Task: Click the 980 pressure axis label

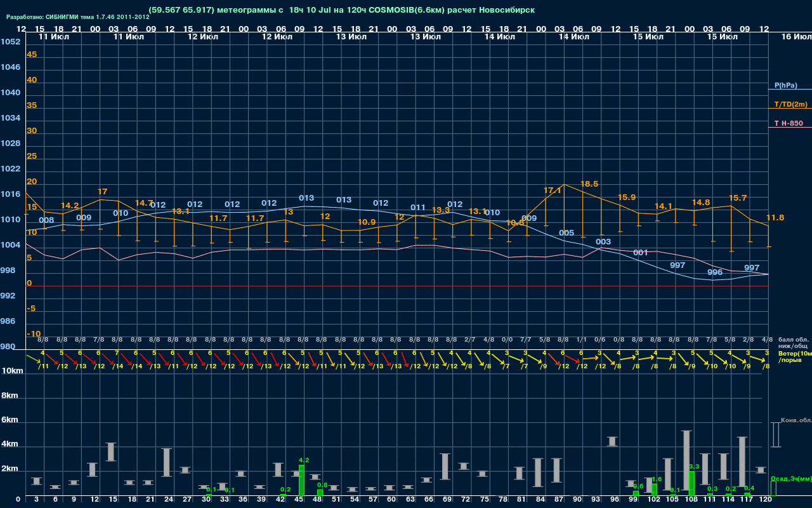Action: coord(8,347)
